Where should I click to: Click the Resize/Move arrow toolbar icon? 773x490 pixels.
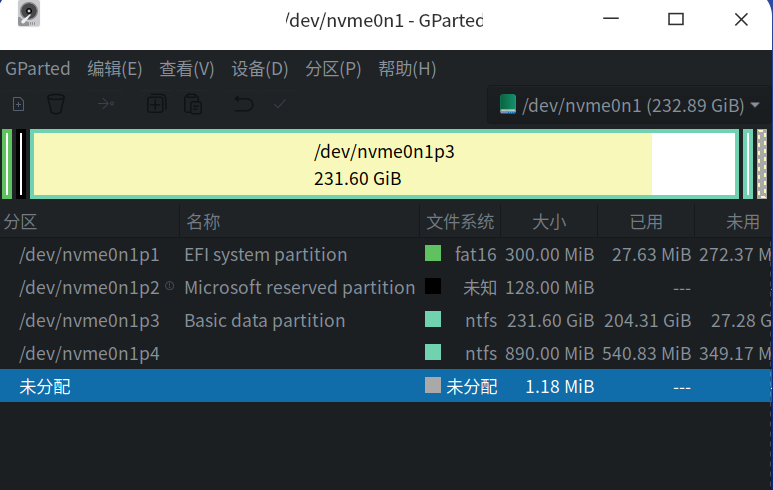click(106, 103)
